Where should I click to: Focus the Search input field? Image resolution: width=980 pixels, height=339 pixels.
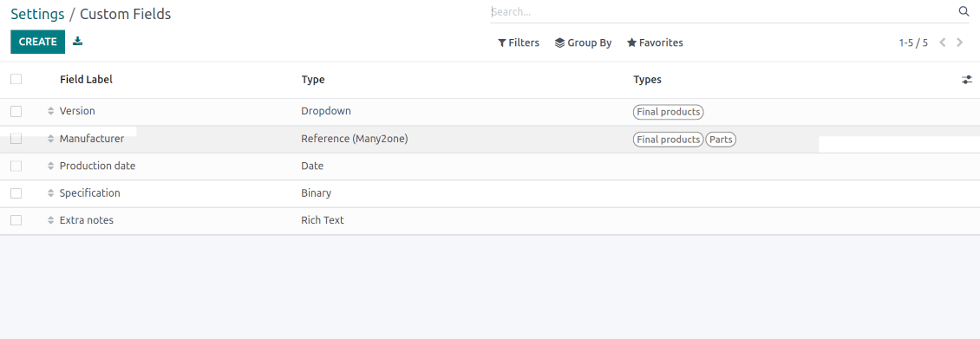(x=724, y=12)
